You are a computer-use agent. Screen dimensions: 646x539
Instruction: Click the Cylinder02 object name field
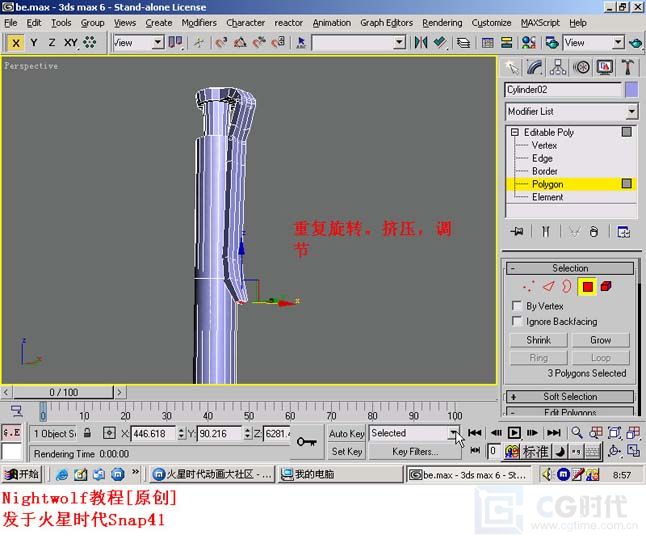[x=562, y=89]
